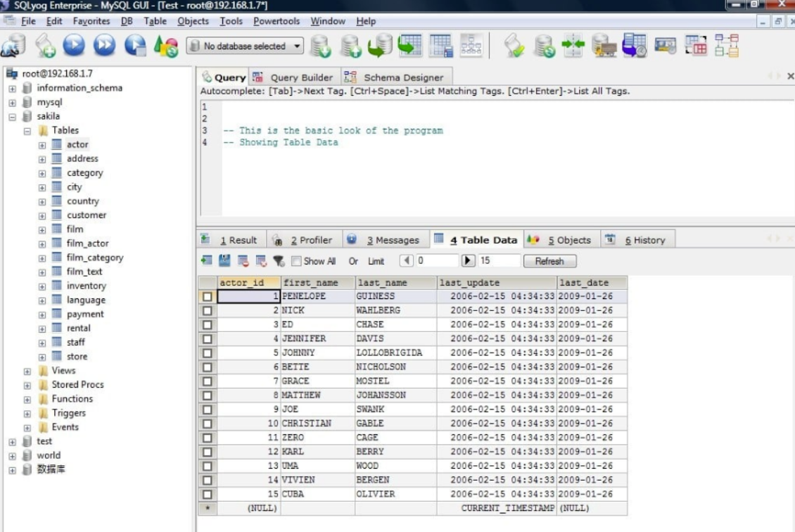Check the row checkbox for PENELOPE
The height and width of the screenshot is (532, 795).
tap(207, 296)
